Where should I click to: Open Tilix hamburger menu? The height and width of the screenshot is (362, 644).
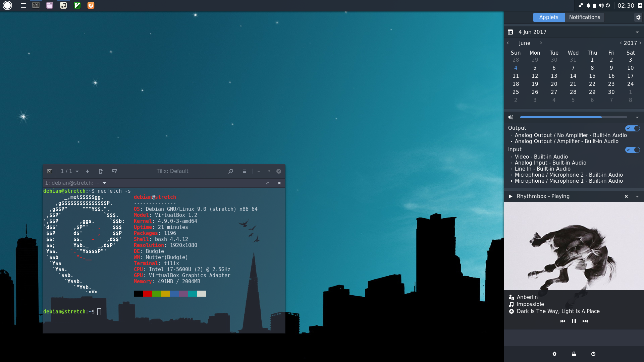[x=245, y=171]
